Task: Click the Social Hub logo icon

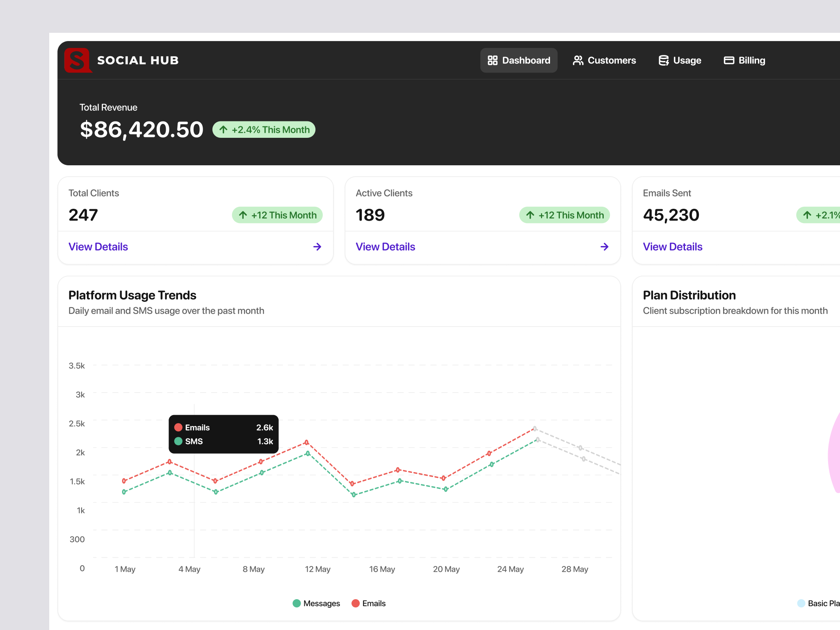Action: coord(78,61)
